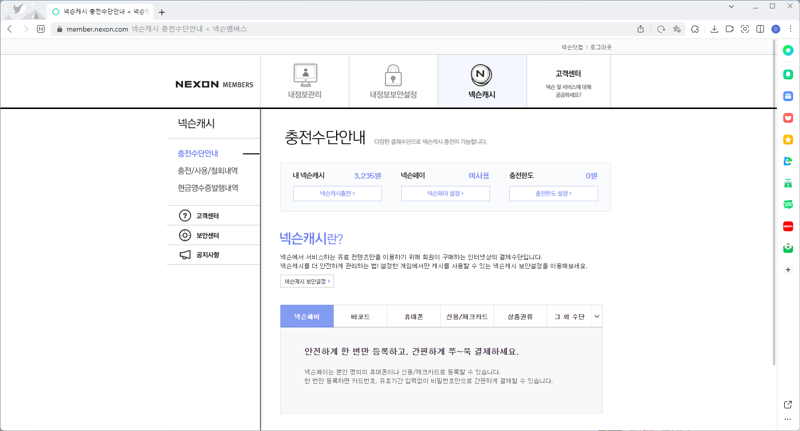Switch to the 신용/체크카드 payment tab
Screen dimensions: 800x431
[x=467, y=316]
